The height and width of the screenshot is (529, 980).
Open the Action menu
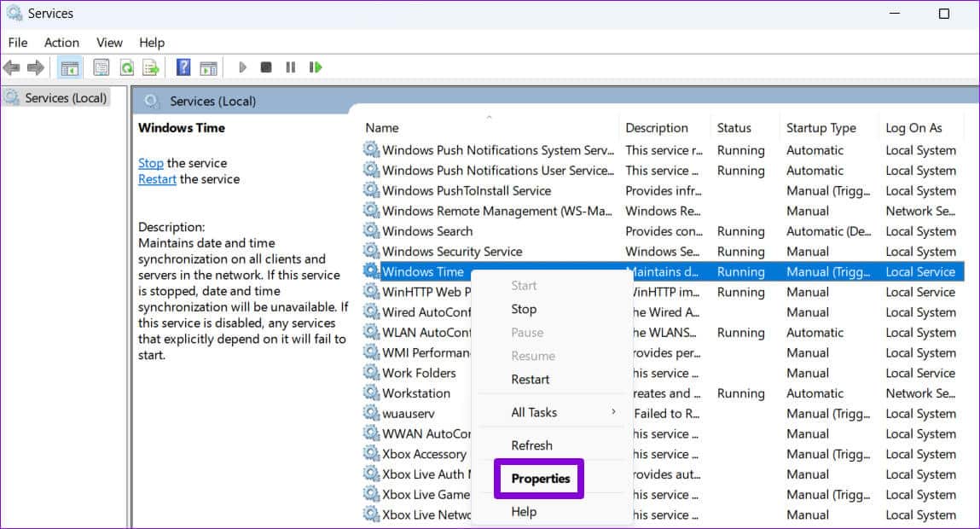(x=61, y=43)
